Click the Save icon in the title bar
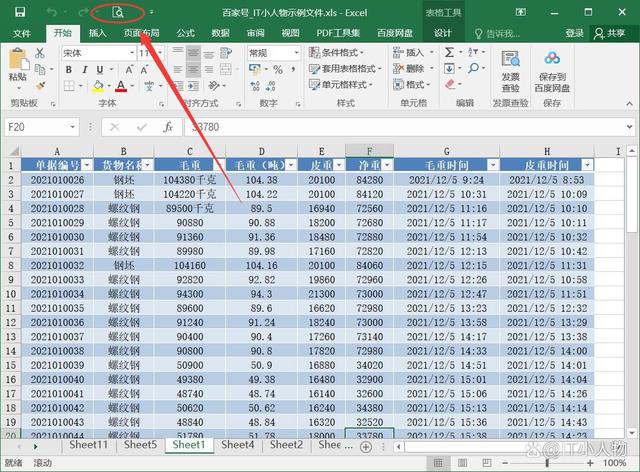This screenshot has width=640, height=472. (18, 13)
